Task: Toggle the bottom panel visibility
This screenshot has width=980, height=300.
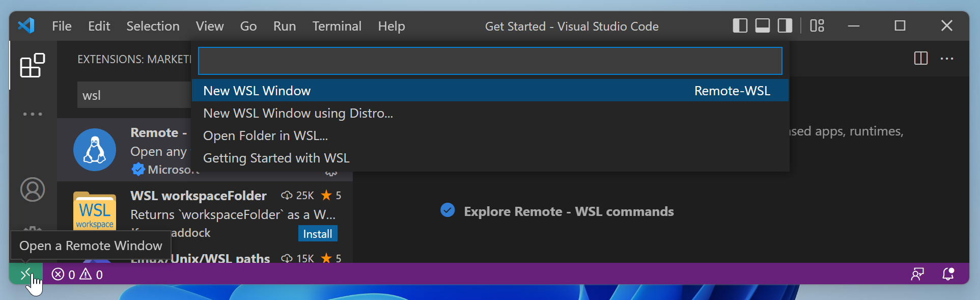Action: [x=762, y=26]
